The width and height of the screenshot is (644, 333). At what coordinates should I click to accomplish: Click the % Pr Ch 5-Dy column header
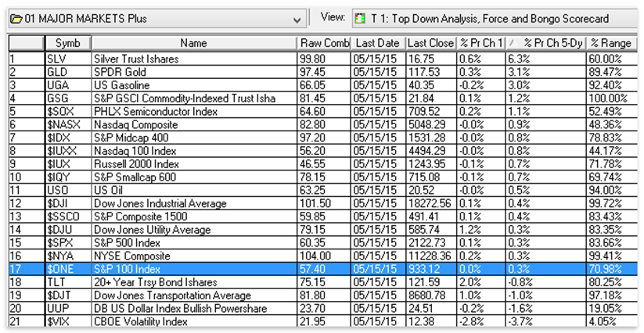pyautogui.click(x=545, y=43)
